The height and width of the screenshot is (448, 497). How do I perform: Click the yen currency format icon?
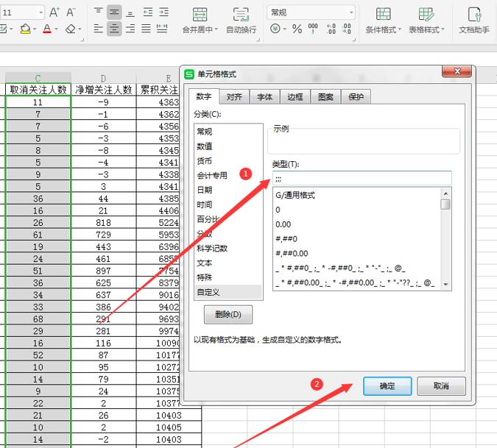point(275,29)
